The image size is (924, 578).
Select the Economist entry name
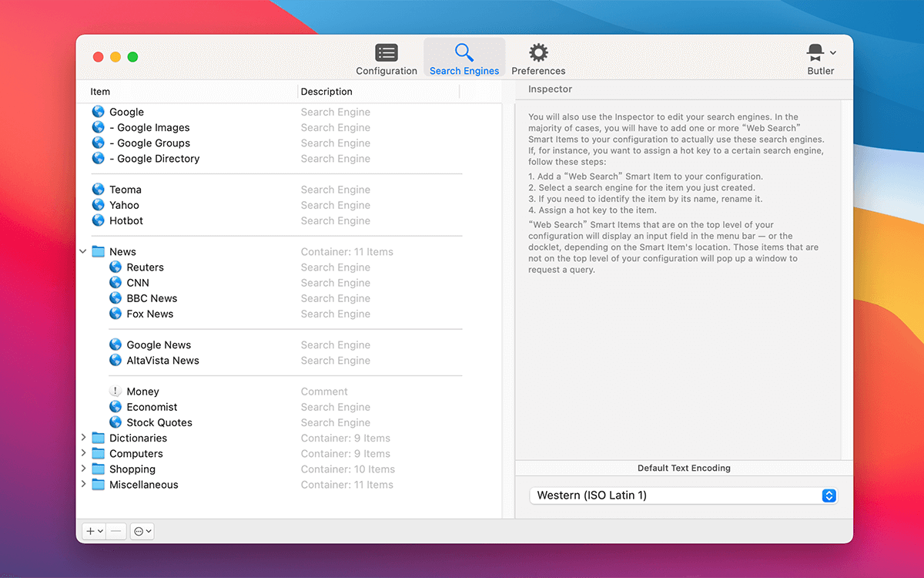pos(152,407)
